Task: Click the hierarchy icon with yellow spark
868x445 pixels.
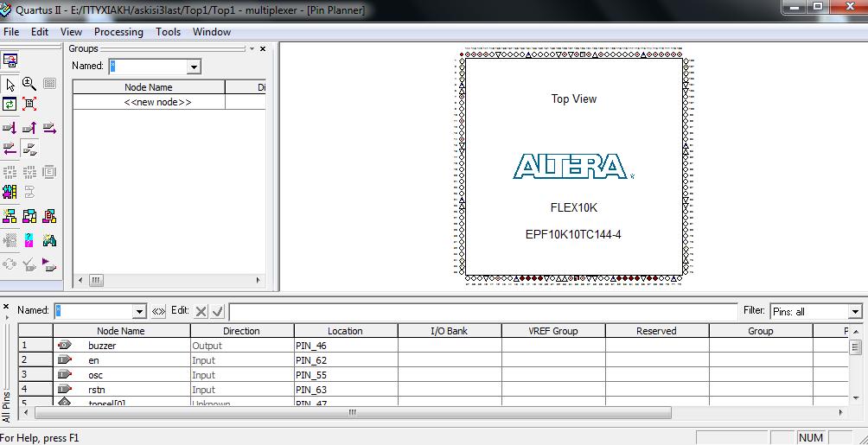Action: 10,216
